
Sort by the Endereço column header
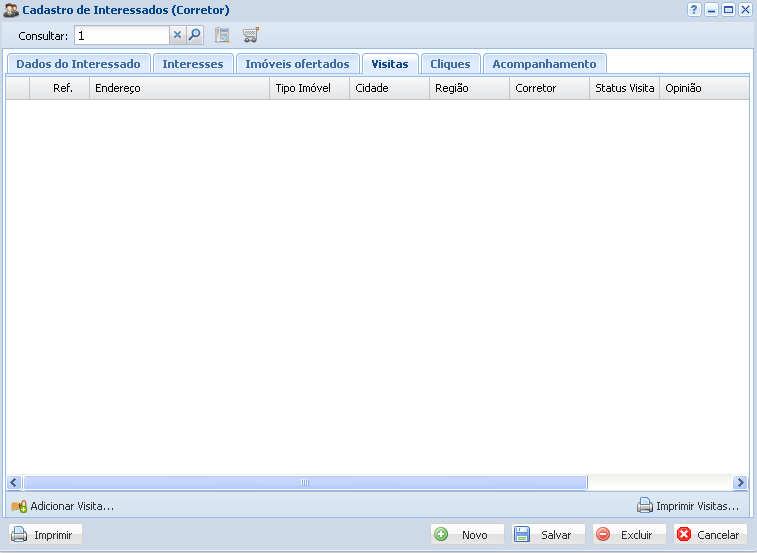tap(178, 88)
